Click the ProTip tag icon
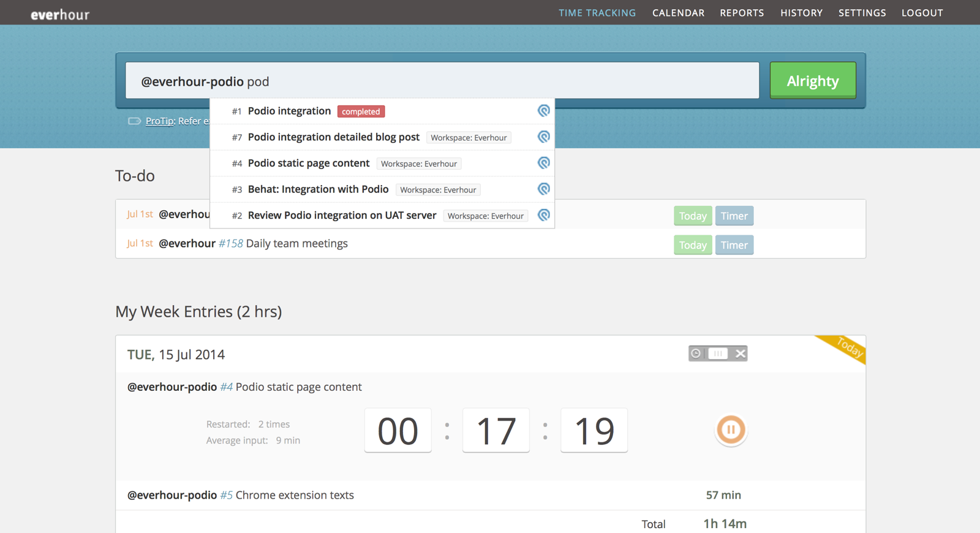Screen dimensions: 980x533 (x=134, y=121)
